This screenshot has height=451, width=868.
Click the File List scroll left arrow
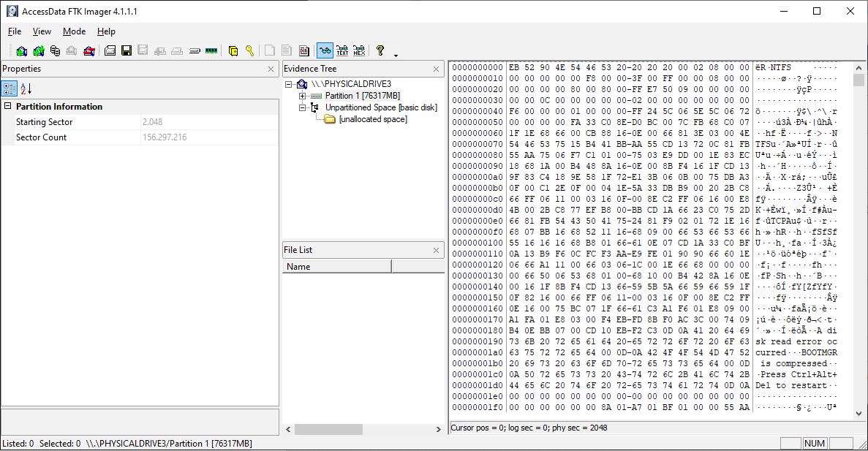(x=288, y=429)
